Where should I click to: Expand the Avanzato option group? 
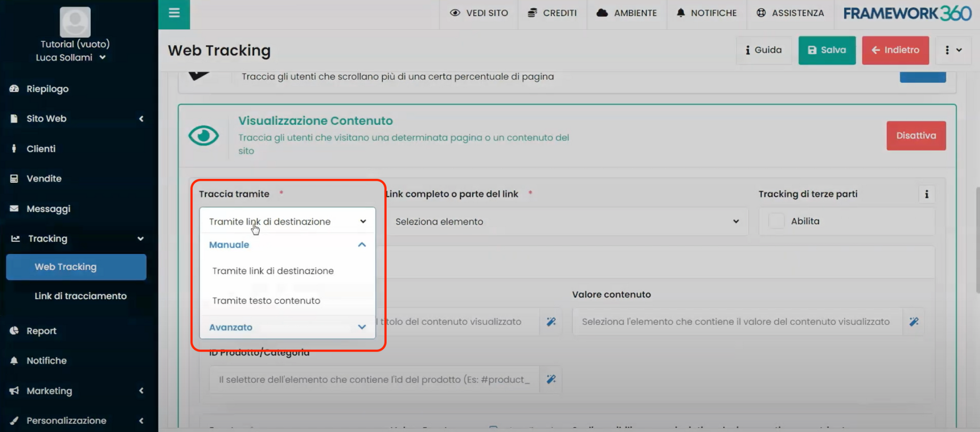tap(362, 327)
